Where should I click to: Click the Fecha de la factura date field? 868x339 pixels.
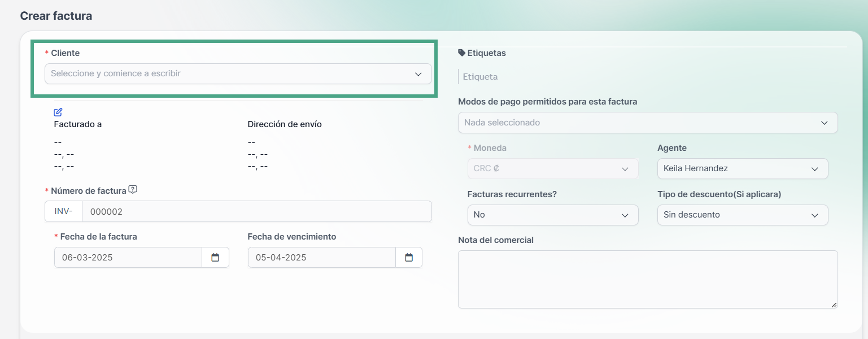click(x=128, y=258)
